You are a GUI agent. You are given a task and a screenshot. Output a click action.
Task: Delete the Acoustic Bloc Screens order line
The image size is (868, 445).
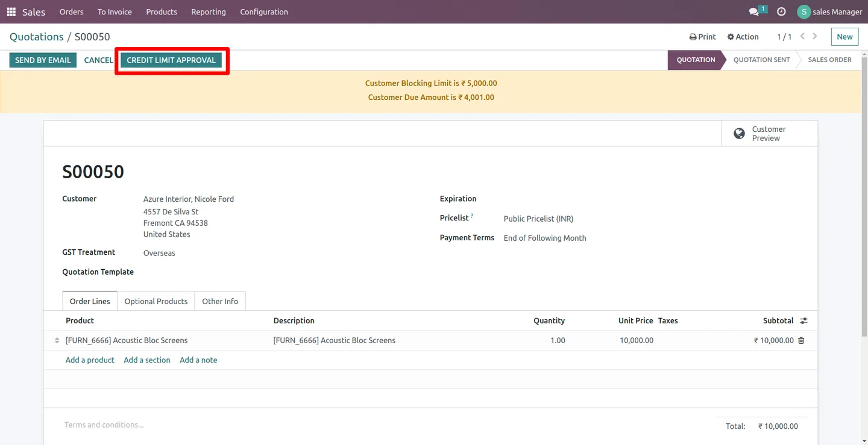pos(801,341)
